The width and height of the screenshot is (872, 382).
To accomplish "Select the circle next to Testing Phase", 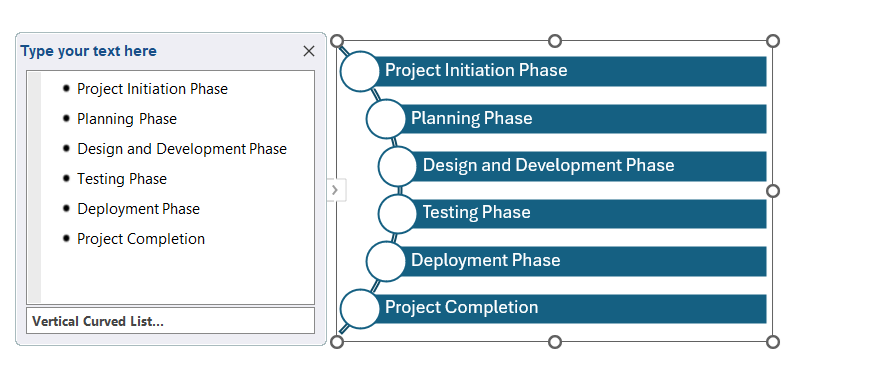I will (398, 214).
